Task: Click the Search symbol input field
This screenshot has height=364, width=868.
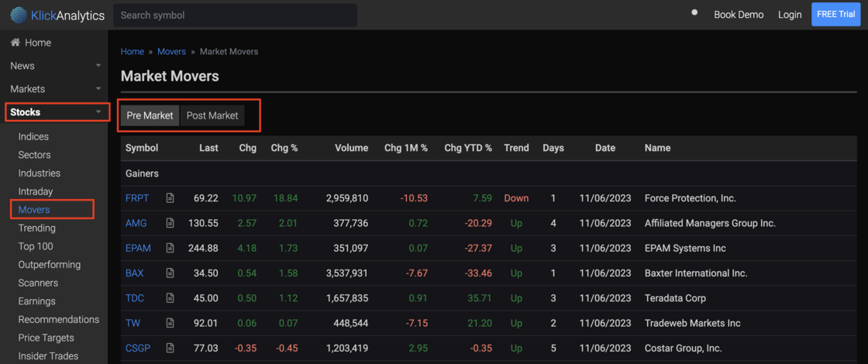Action: pyautogui.click(x=236, y=15)
